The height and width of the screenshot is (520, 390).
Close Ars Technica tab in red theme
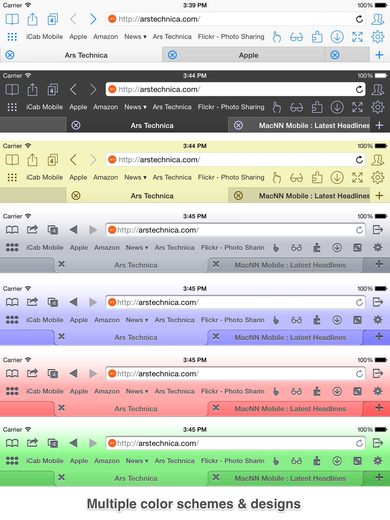click(61, 408)
